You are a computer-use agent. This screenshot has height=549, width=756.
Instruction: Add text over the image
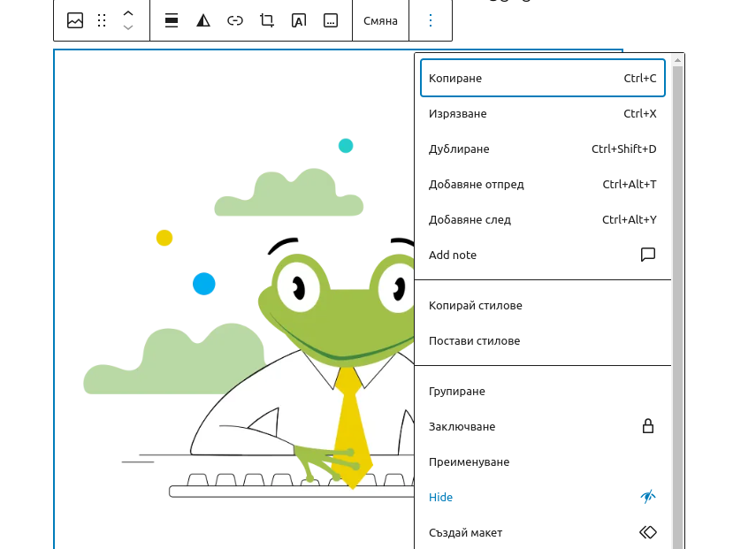click(299, 20)
